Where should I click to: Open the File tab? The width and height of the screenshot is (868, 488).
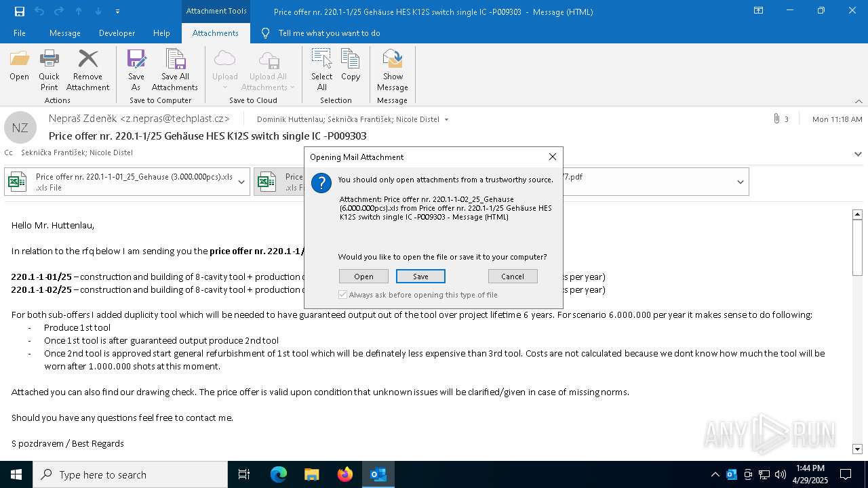[20, 33]
